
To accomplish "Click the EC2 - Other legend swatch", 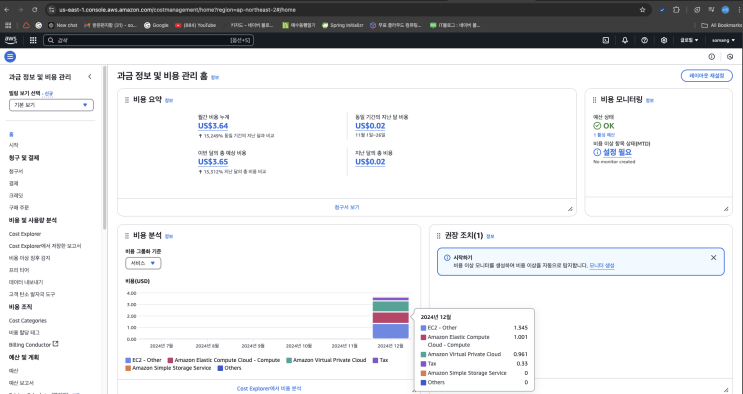I will coord(128,360).
